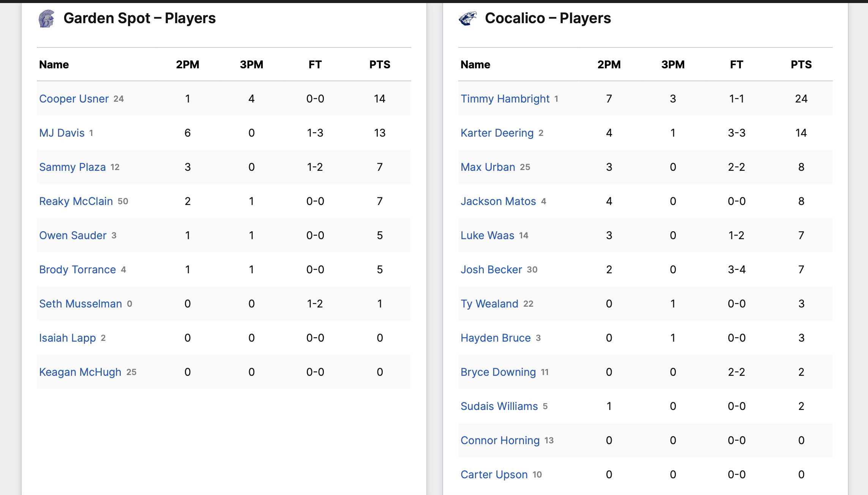Screen dimensions: 868x495
Task: Click the Garden Spot team logo icon
Action: 46,19
